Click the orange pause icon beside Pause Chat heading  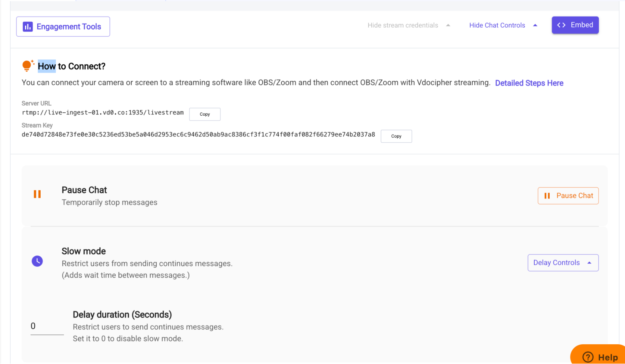coord(37,194)
